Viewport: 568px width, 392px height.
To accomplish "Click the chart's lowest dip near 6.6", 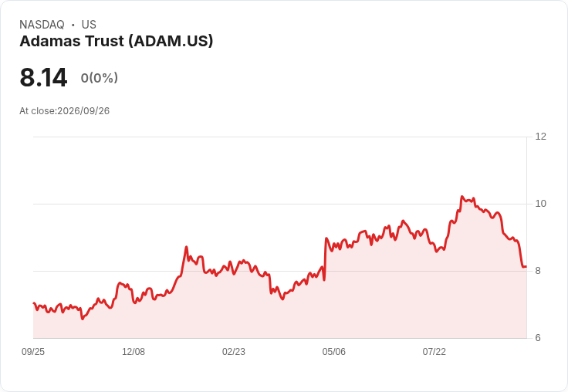I will pos(83,319).
